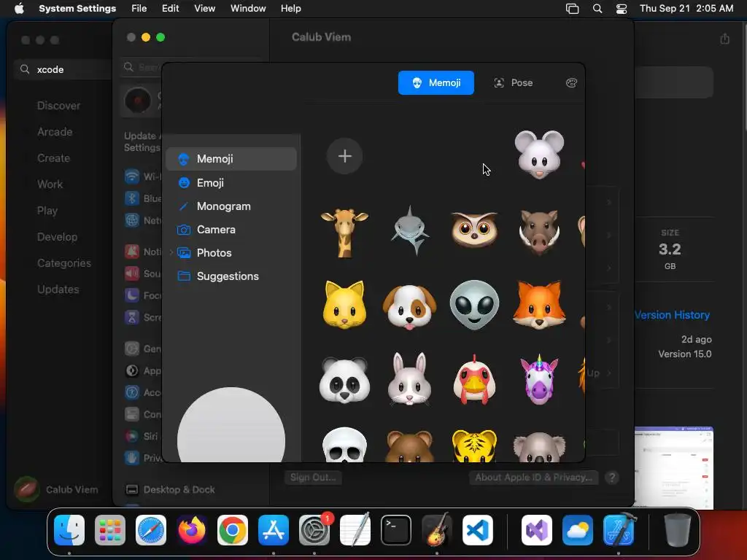The width and height of the screenshot is (747, 560).
Task: Open the Edit menu
Action: click(x=170, y=9)
